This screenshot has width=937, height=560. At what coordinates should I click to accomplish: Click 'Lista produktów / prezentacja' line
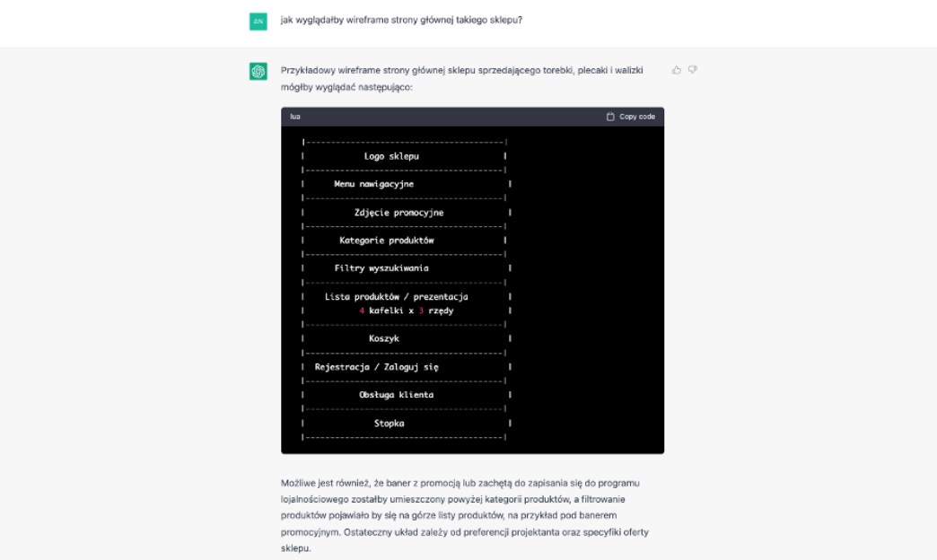pyautogui.click(x=396, y=296)
